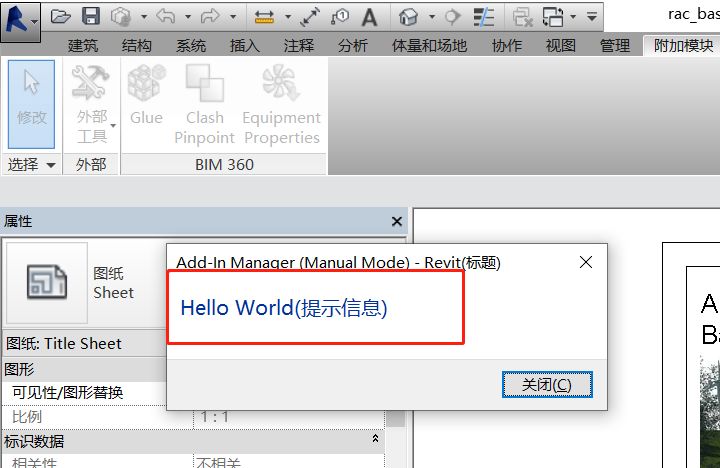Click the 图纸 Sheet type thumbnail
720x468 pixels.
click(47, 282)
